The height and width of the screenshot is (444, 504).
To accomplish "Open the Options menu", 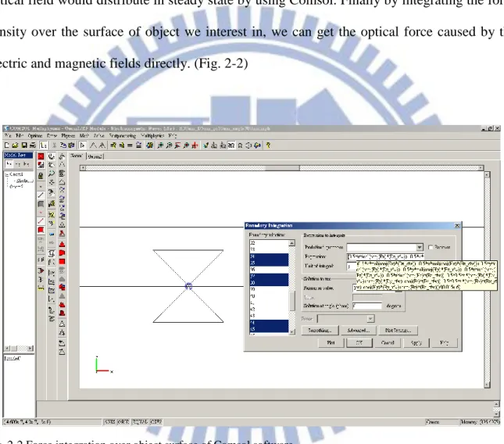I will [x=34, y=136].
